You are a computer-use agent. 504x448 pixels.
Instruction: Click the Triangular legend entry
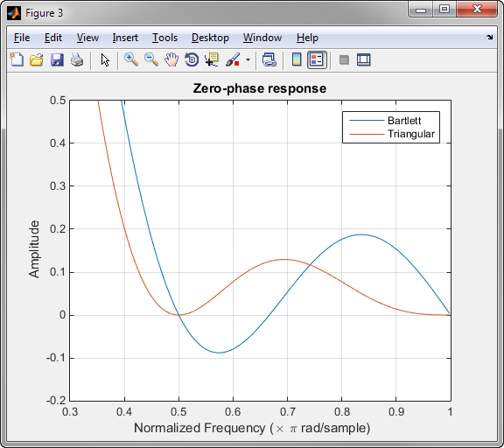click(x=411, y=134)
